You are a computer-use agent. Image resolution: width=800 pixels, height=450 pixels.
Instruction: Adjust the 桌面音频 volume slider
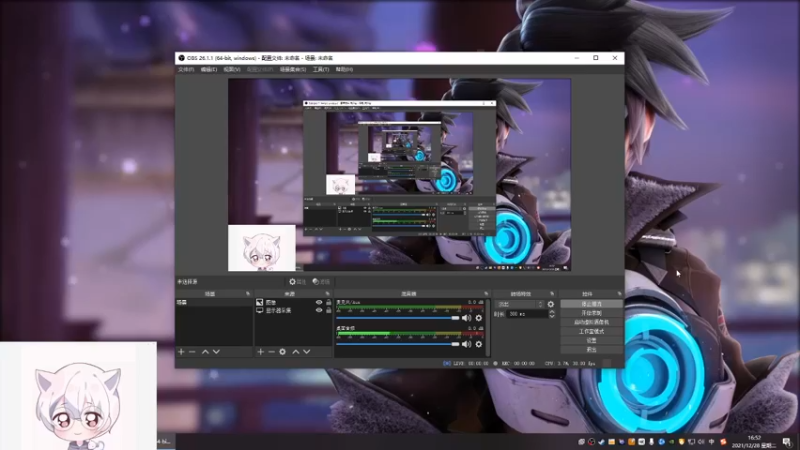tap(397, 344)
